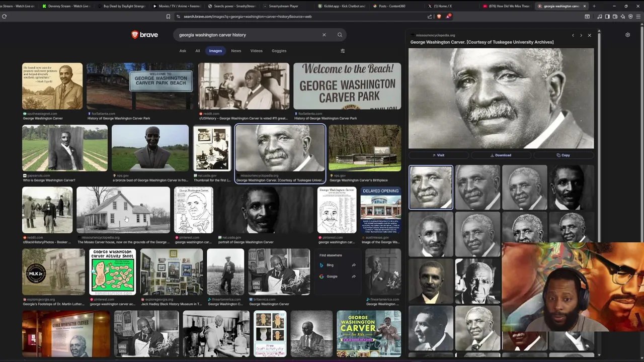Click the share arrow next to Bing
Screen dimensions: 644x362
pyautogui.click(x=354, y=265)
